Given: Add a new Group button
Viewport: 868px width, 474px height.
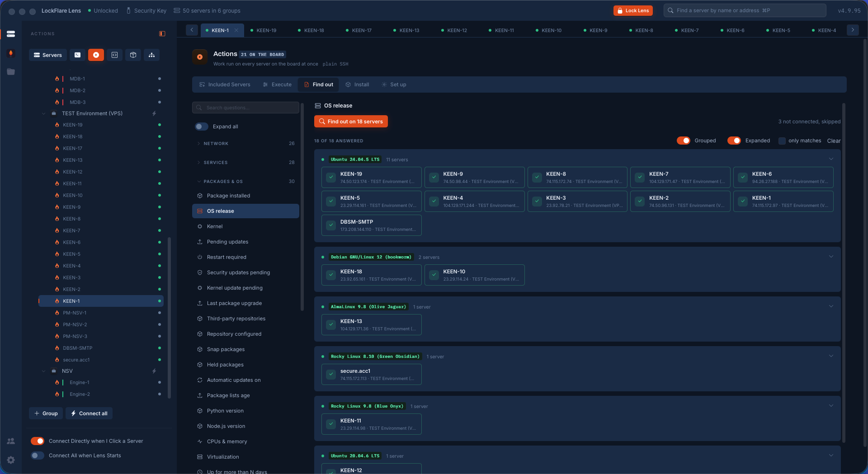Looking at the screenshot, I should (46, 413).
